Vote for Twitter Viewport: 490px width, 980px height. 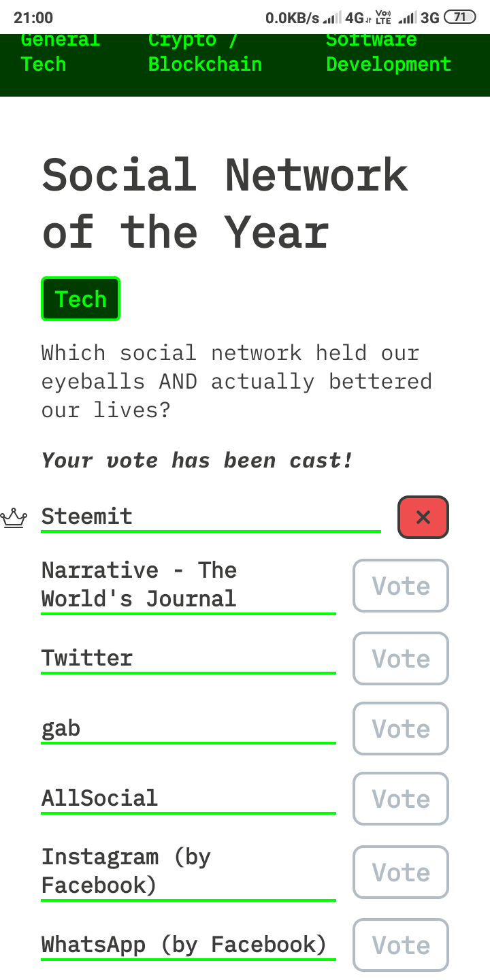click(401, 658)
